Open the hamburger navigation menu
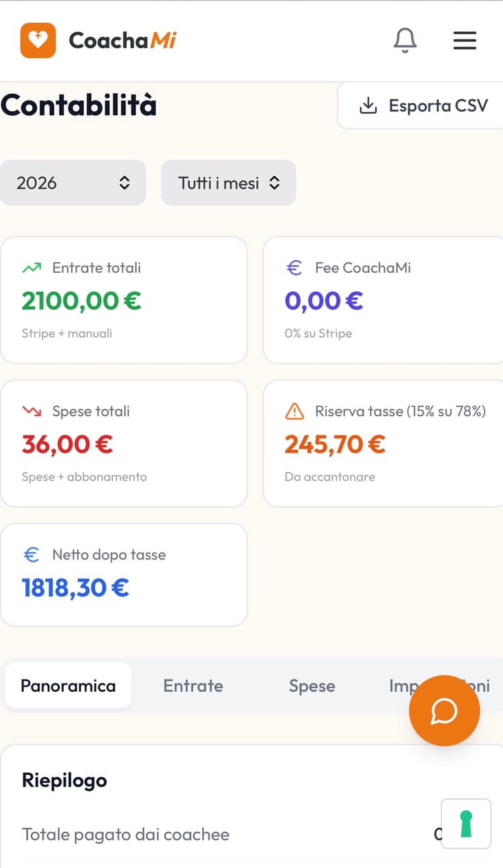The width and height of the screenshot is (503, 868). pyautogui.click(x=465, y=40)
